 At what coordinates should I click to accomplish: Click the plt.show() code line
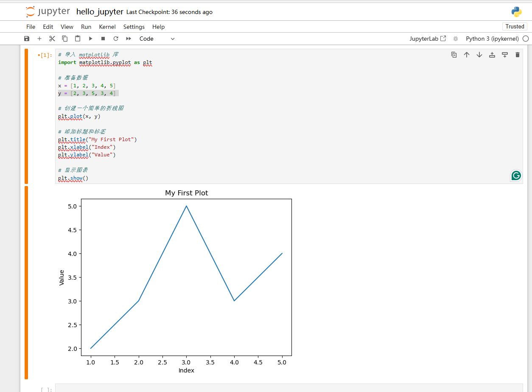tap(73, 178)
